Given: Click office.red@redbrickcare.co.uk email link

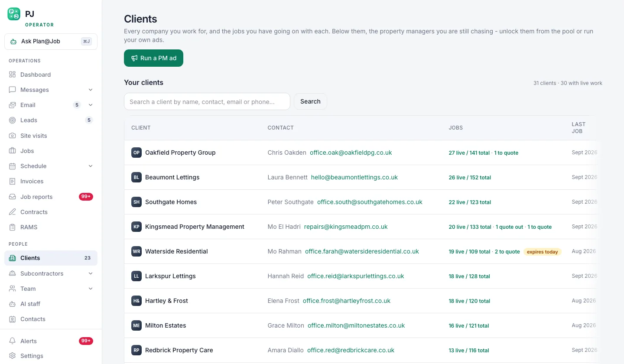Looking at the screenshot, I should click(351, 350).
